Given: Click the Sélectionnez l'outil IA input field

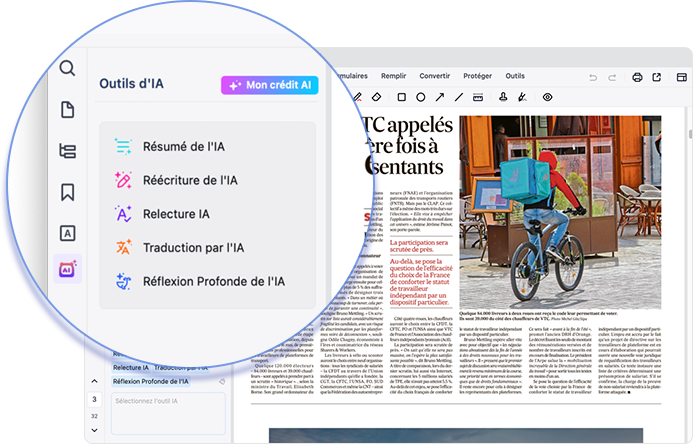Looking at the screenshot, I should tap(167, 412).
